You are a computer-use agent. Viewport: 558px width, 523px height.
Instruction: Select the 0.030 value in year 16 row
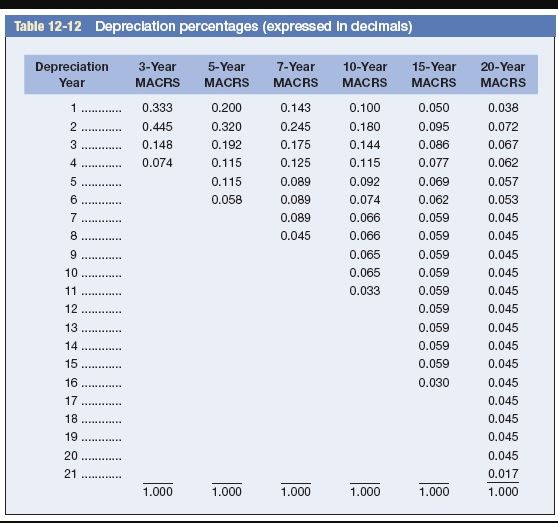pos(434,383)
